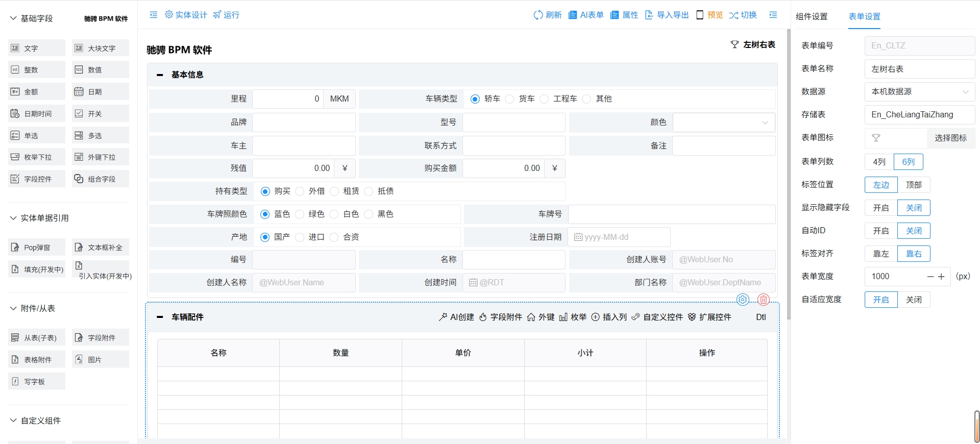Add the 字段附件 field attachment component
This screenshot has height=444, width=980.
tap(101, 337)
